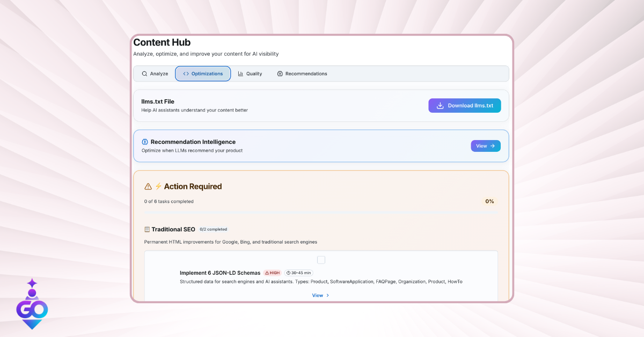
Task: Expand the JSON-LD Schemas task via View chevron
Action: [x=328, y=295]
